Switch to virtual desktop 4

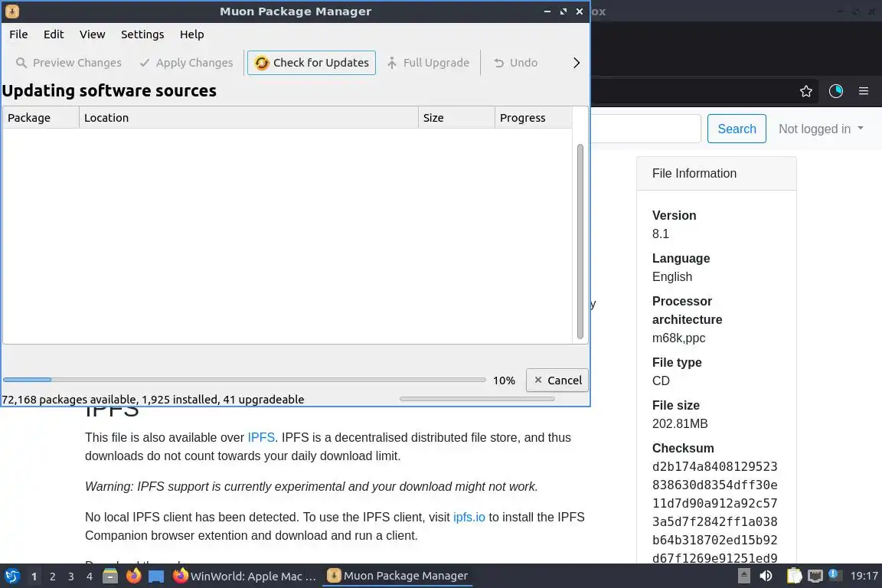[x=89, y=577]
